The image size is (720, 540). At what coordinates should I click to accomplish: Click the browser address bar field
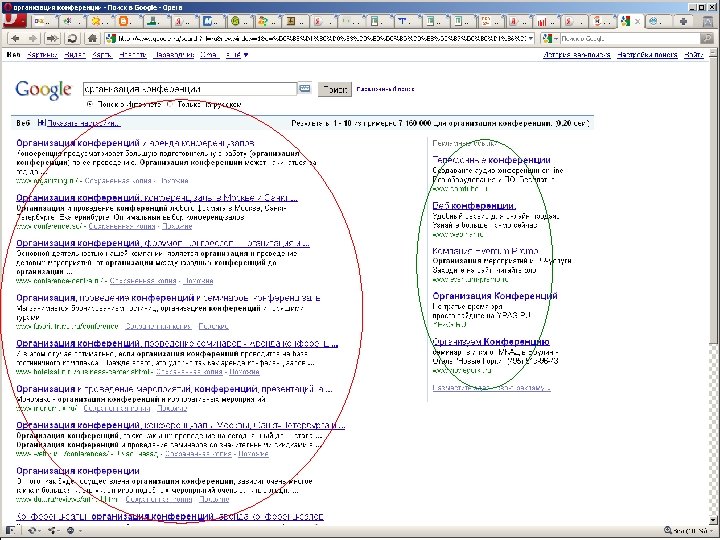click(x=319, y=39)
